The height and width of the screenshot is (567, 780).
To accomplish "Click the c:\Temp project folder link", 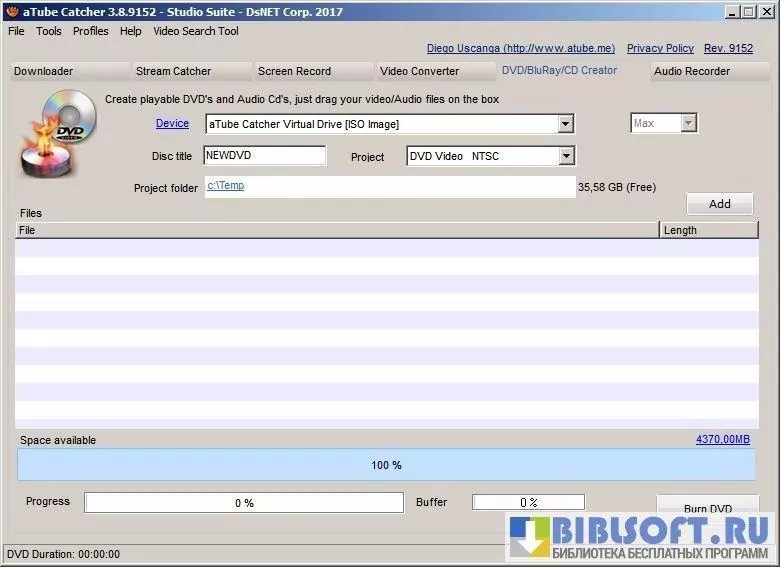I will click(x=225, y=186).
